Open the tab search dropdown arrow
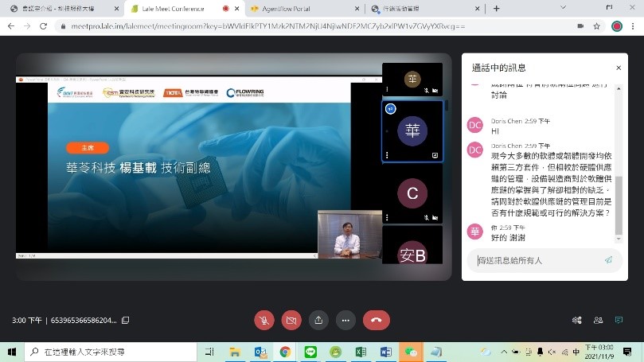 coord(563,7)
